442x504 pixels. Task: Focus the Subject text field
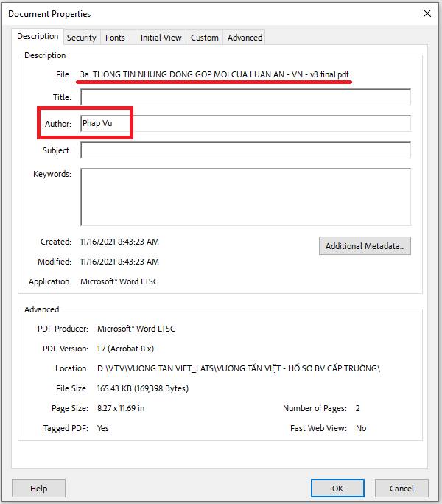[x=245, y=150]
